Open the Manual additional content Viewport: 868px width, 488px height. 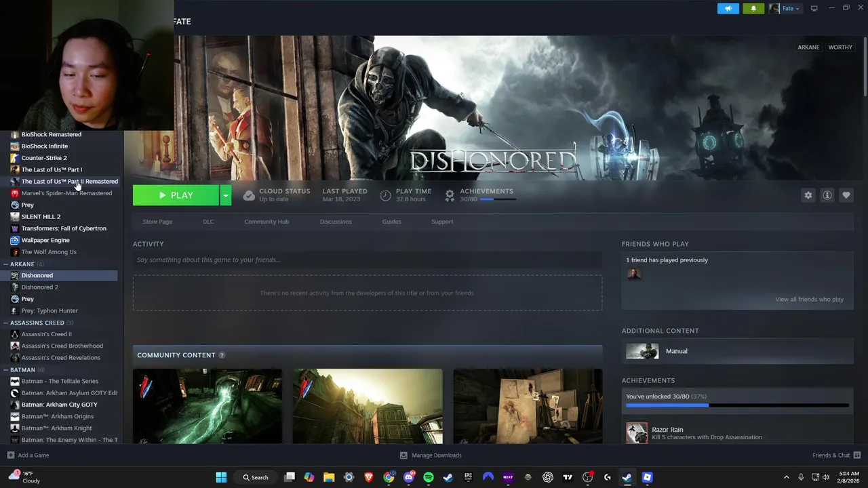[737, 351]
